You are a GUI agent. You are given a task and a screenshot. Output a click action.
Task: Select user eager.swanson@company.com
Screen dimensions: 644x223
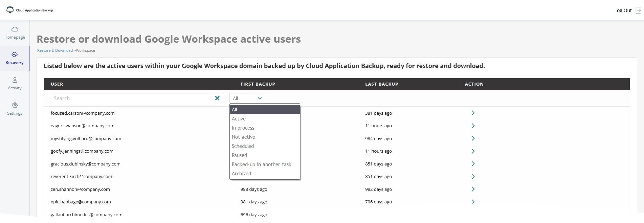pos(83,126)
